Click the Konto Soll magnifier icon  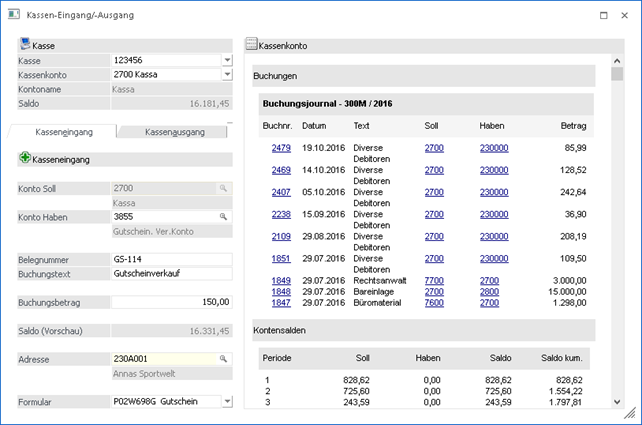[x=224, y=188]
